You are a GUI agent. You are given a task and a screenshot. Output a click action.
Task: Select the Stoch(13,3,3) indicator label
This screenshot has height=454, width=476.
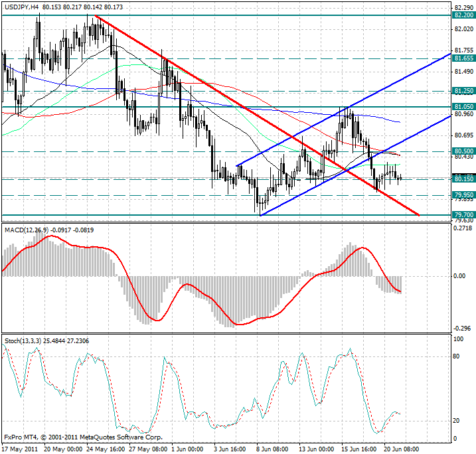tap(21, 340)
